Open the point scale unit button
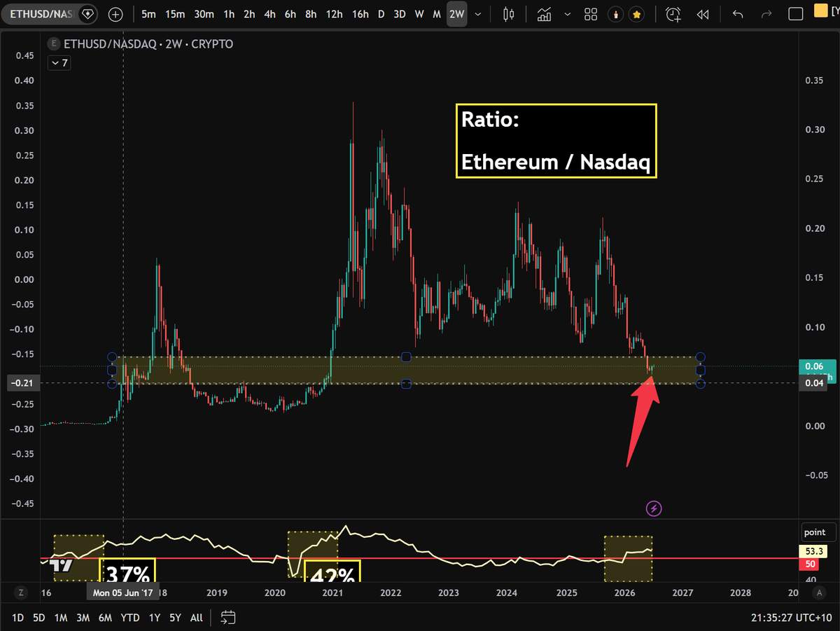The width and height of the screenshot is (840, 631). click(x=818, y=532)
